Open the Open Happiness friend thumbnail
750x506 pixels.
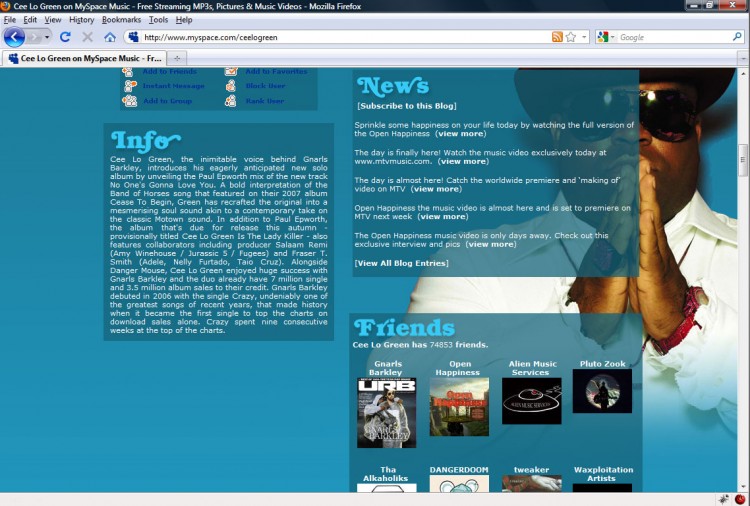tap(459, 407)
